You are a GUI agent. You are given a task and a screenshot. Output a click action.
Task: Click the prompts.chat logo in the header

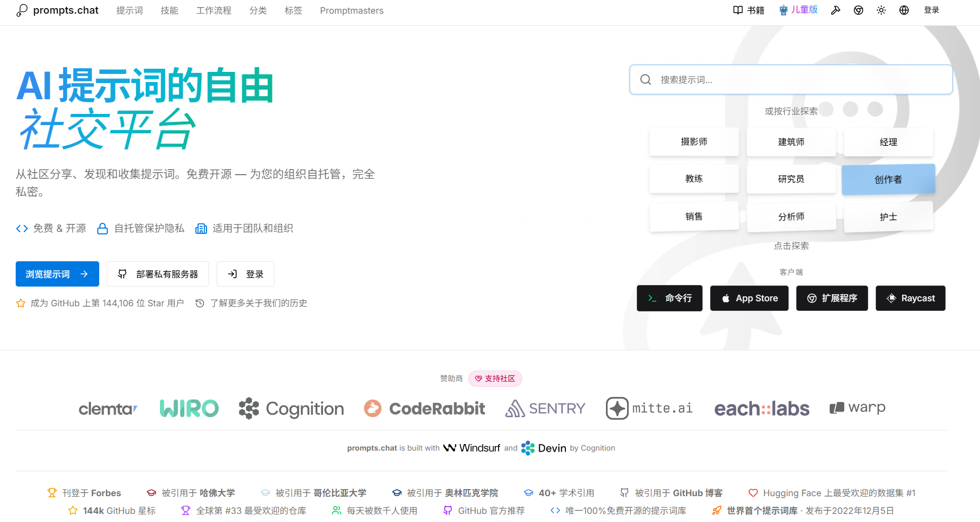coord(57,10)
